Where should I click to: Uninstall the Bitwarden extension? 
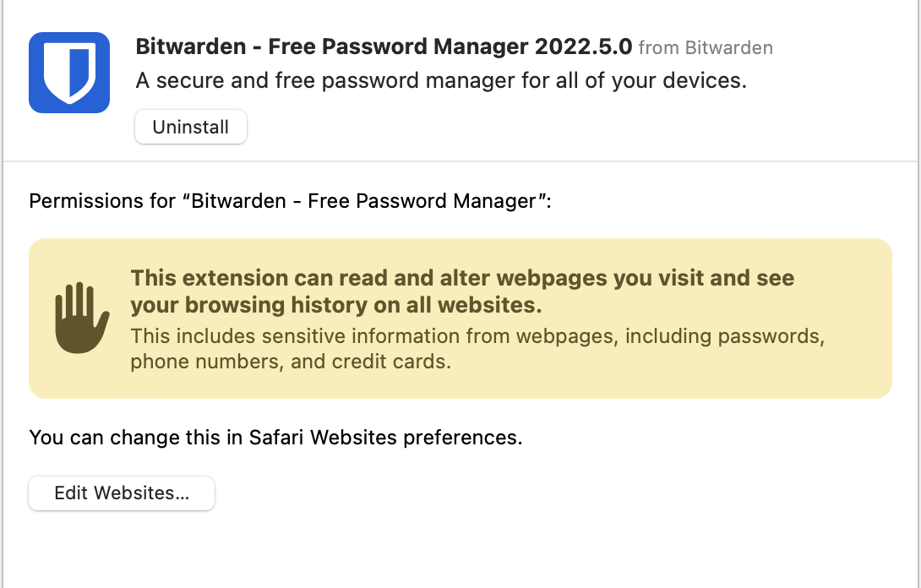190,128
